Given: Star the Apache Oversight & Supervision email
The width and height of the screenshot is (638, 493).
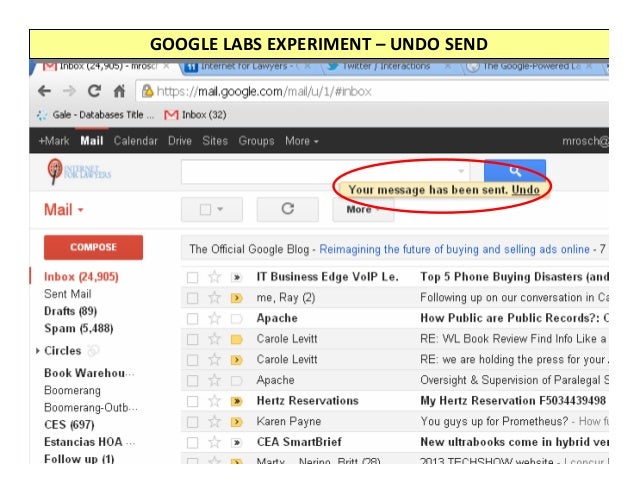Looking at the screenshot, I should [x=214, y=381].
